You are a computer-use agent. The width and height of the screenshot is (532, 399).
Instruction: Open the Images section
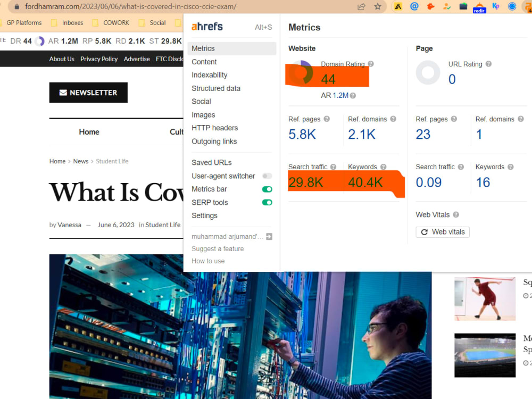click(203, 115)
